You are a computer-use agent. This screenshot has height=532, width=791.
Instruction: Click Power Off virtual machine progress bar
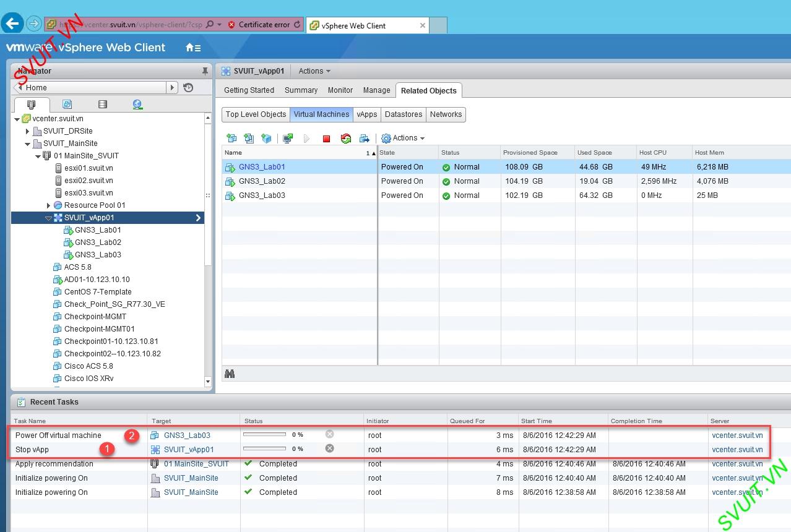pos(265,434)
